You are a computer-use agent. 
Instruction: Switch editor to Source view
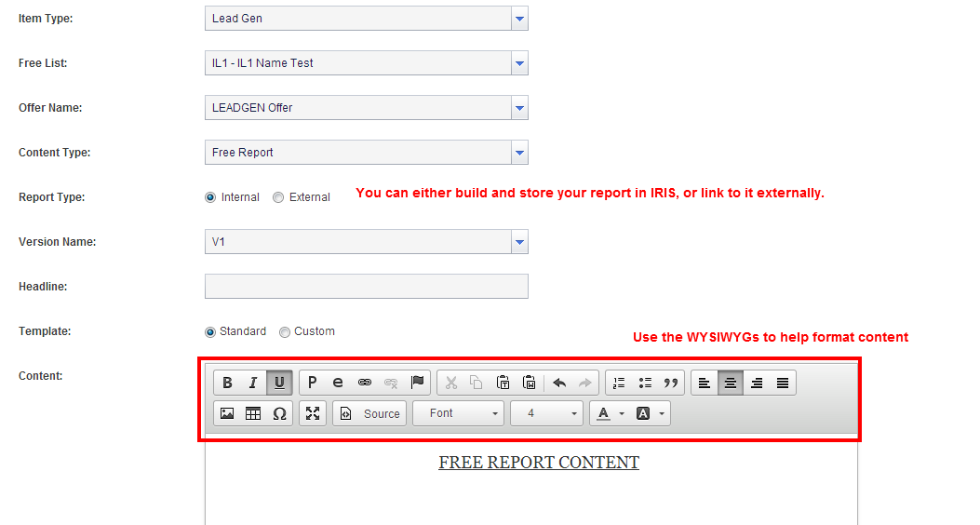click(369, 413)
